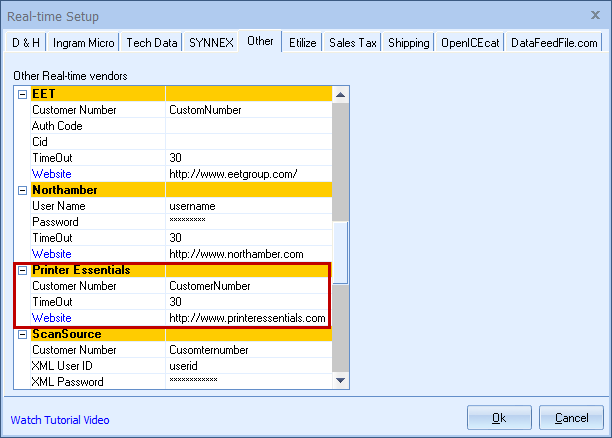This screenshot has width=612, height=438.
Task: Open the DataFeedFile.com tab
Action: [x=554, y=42]
